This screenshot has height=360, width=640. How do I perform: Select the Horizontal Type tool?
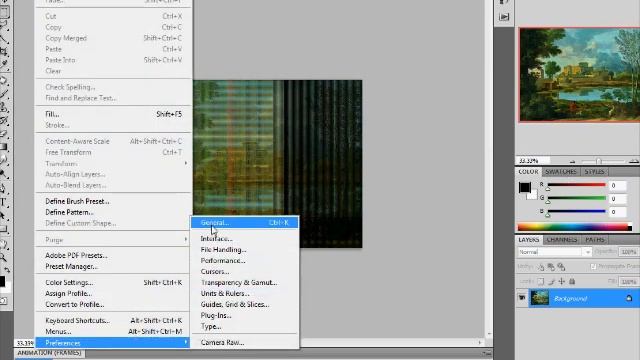pos(4,202)
